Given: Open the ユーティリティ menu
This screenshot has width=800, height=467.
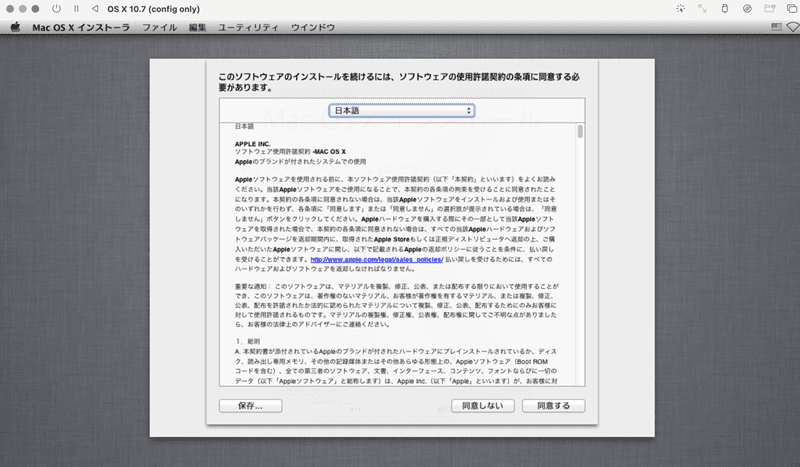Looking at the screenshot, I should coord(248,28).
